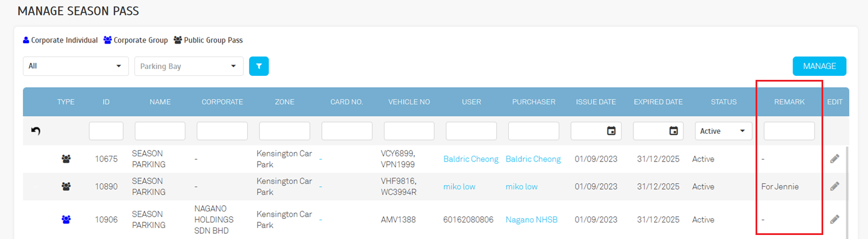868x239 pixels.
Task: Open the Parking Bay dropdown
Action: pos(189,66)
